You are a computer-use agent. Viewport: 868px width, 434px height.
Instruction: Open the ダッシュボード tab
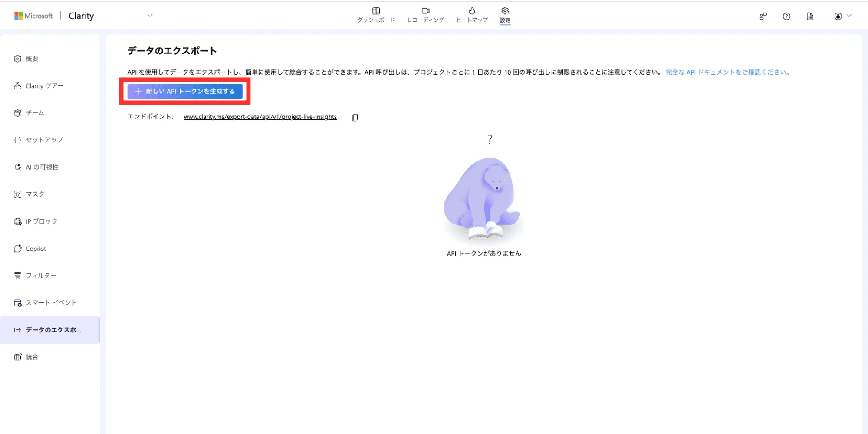376,15
